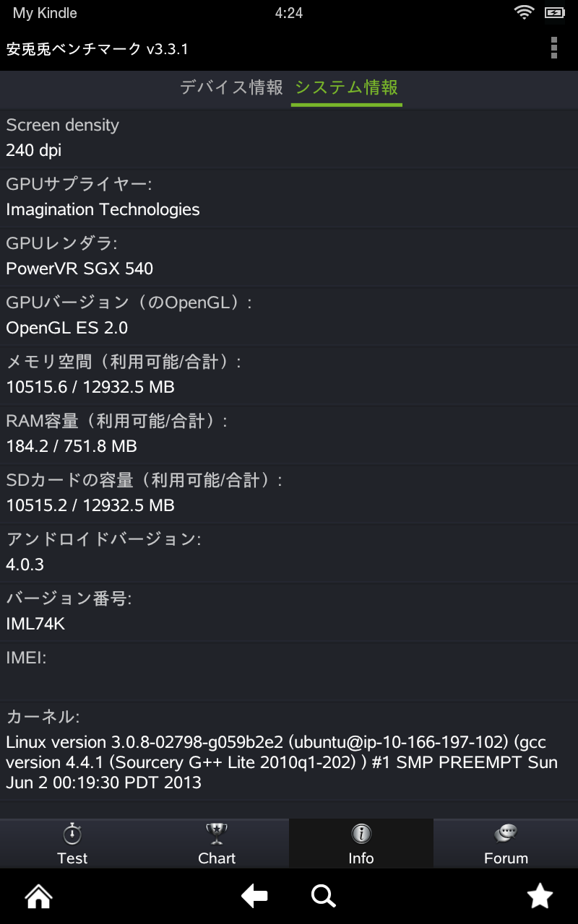Tap the Linux kernel version text

click(282, 762)
